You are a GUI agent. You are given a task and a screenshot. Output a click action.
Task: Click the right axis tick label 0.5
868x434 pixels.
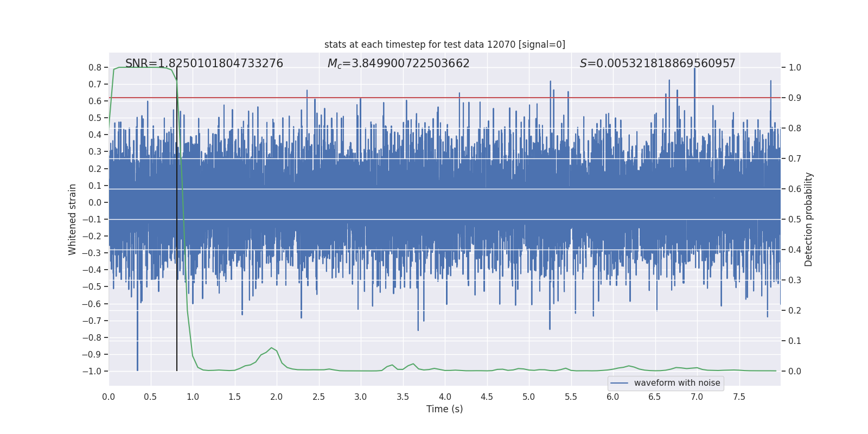click(x=795, y=219)
